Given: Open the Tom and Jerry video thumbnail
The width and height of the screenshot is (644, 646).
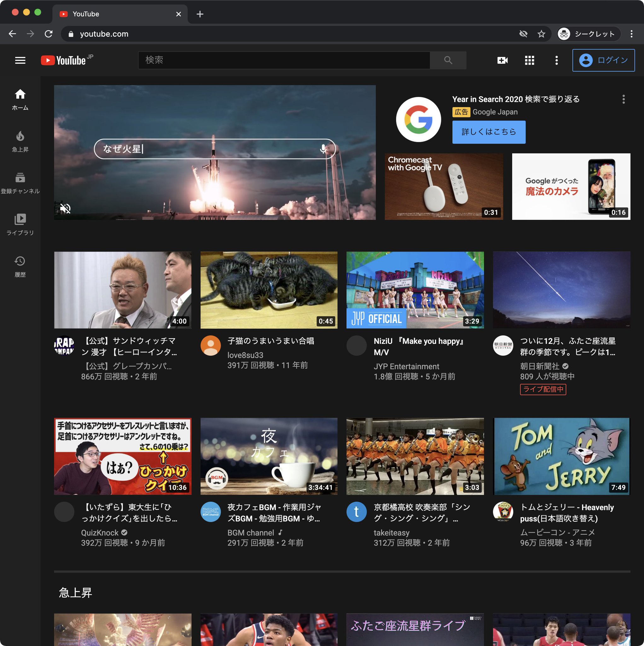Looking at the screenshot, I should [x=561, y=456].
